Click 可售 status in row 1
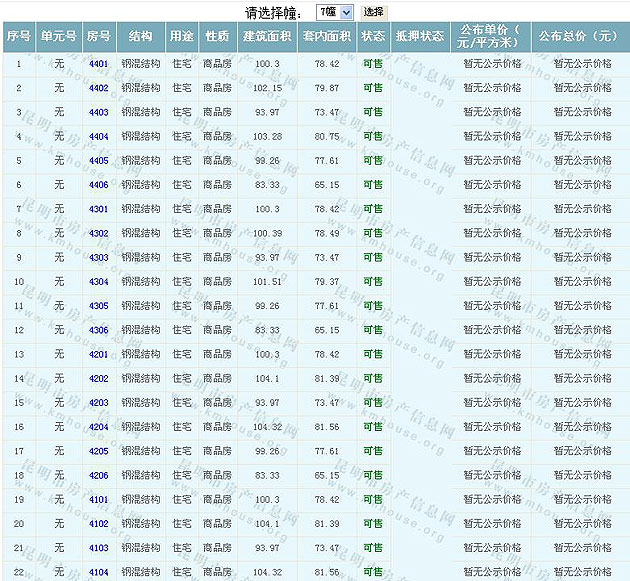The image size is (630, 581). [x=372, y=64]
